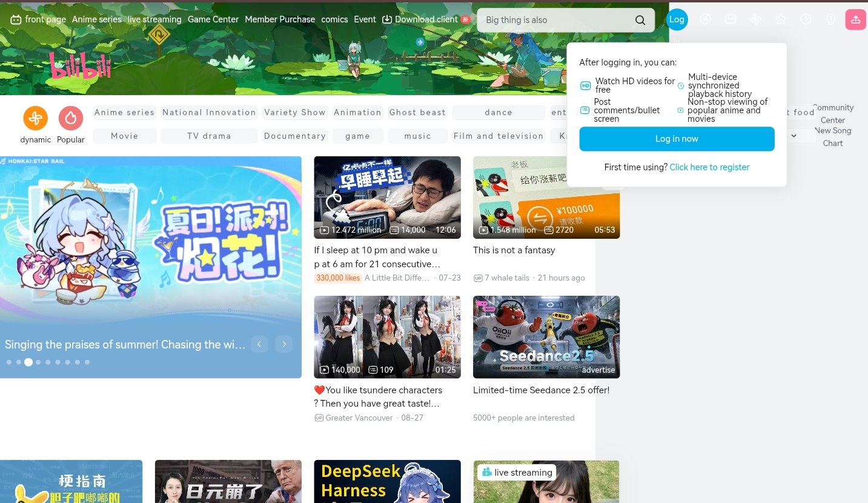Click the play-count icon beside 12.472 million
Screen dimensions: 868x503
pyautogui.click(x=324, y=230)
